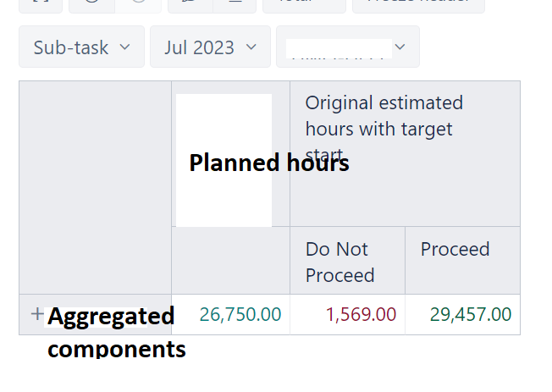Click the bracket-shaped fullscreen toolbar button
This screenshot has height=392, width=552.
tap(41, 4)
